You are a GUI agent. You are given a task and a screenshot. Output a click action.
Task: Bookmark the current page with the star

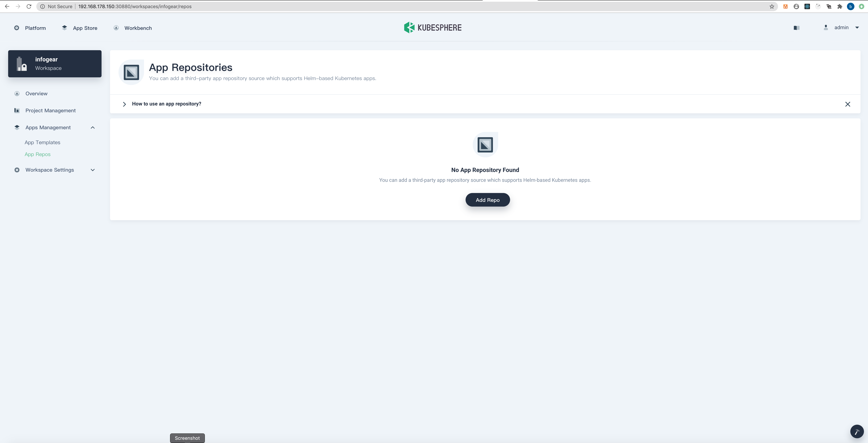click(x=771, y=6)
